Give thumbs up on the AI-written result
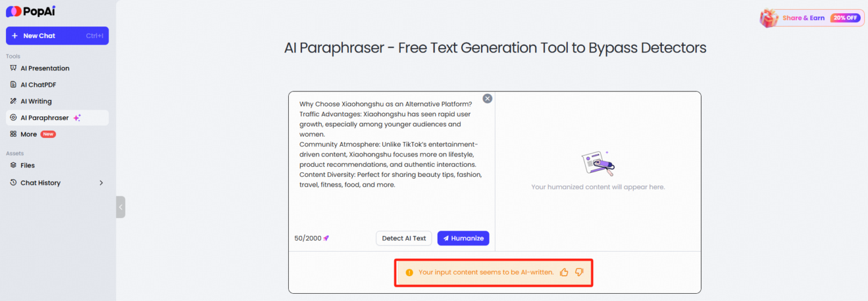868x301 pixels. coord(564,272)
